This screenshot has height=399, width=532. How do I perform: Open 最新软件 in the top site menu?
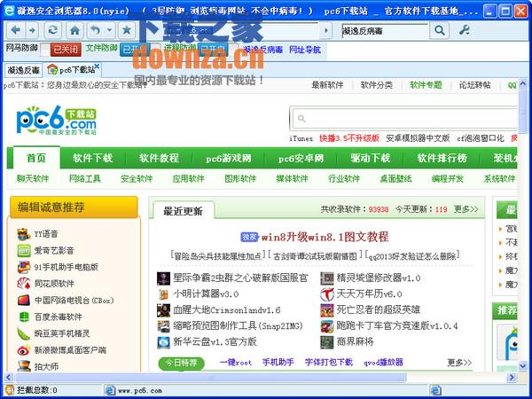pos(327,85)
